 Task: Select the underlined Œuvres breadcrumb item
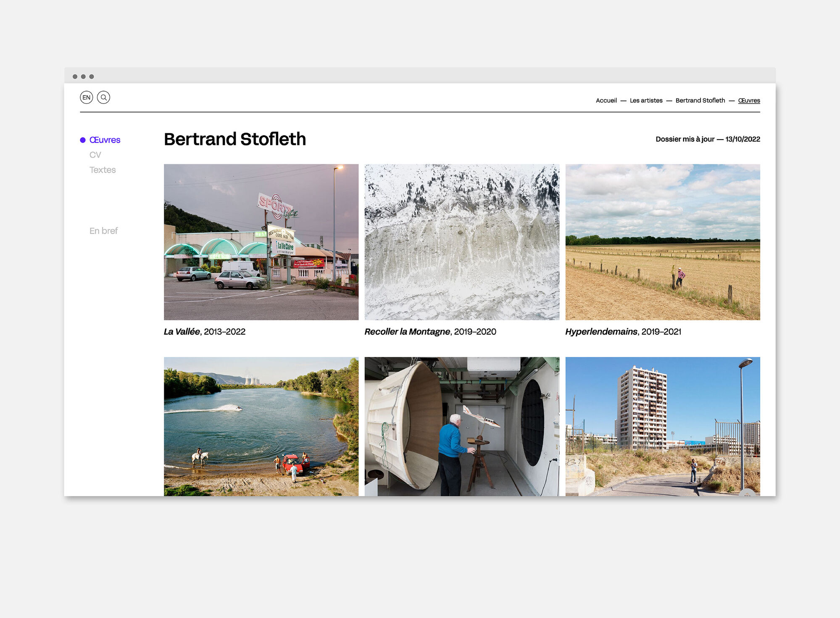click(x=749, y=100)
